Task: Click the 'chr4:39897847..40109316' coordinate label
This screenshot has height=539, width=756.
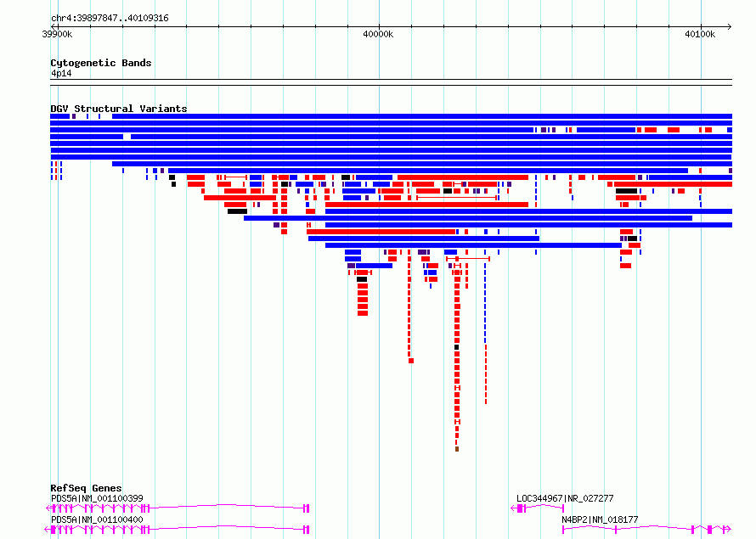Action: (x=110, y=19)
